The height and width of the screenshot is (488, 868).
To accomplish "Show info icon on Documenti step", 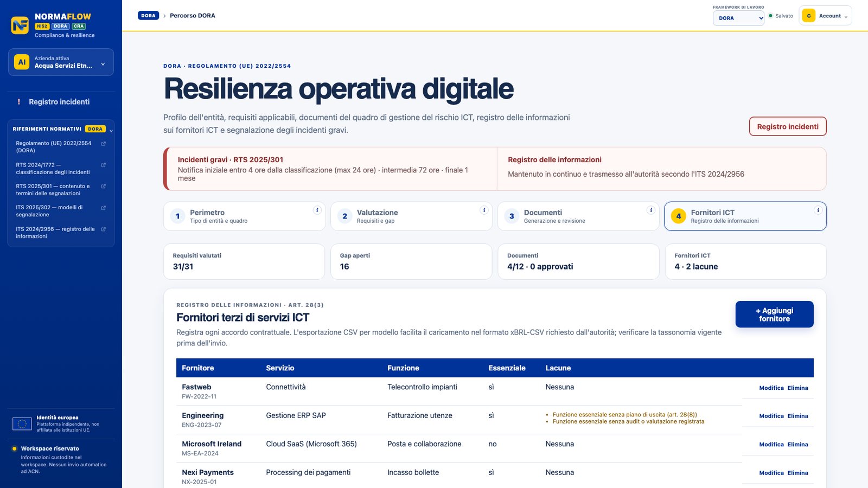I will coord(651,210).
